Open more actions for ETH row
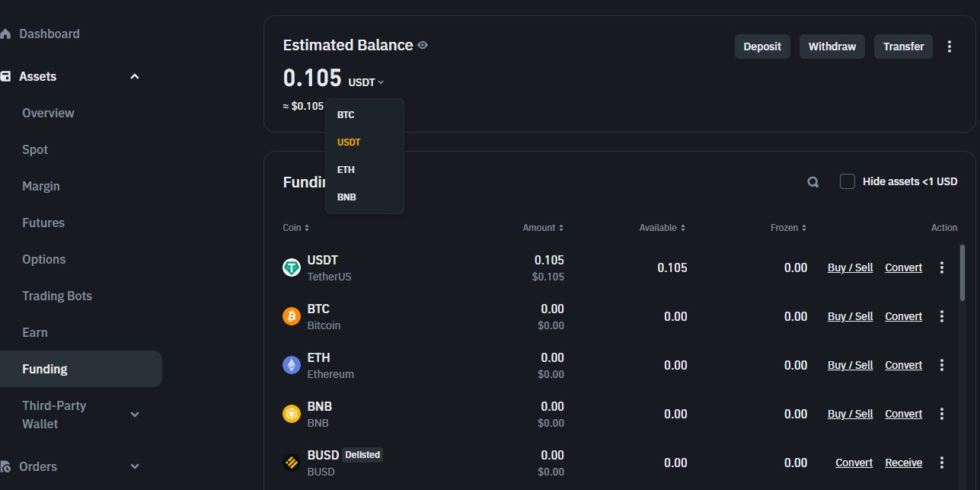The height and width of the screenshot is (490, 980). tap(942, 365)
